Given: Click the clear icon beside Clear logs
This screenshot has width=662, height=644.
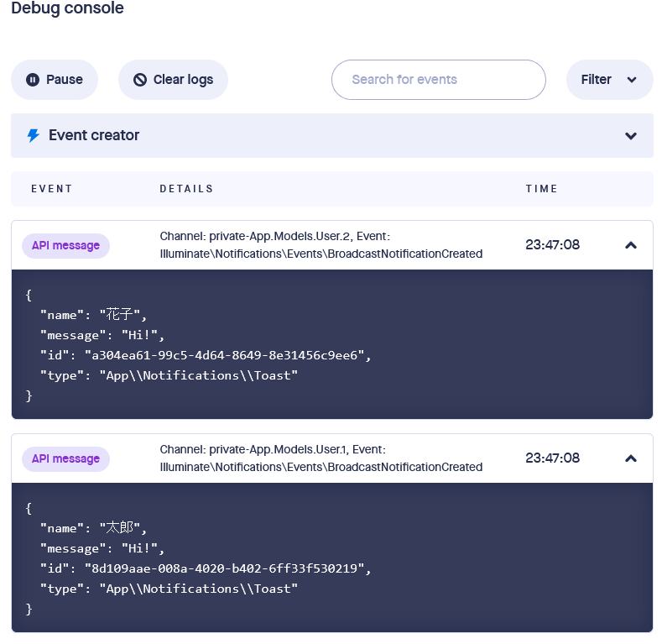Looking at the screenshot, I should tap(140, 80).
